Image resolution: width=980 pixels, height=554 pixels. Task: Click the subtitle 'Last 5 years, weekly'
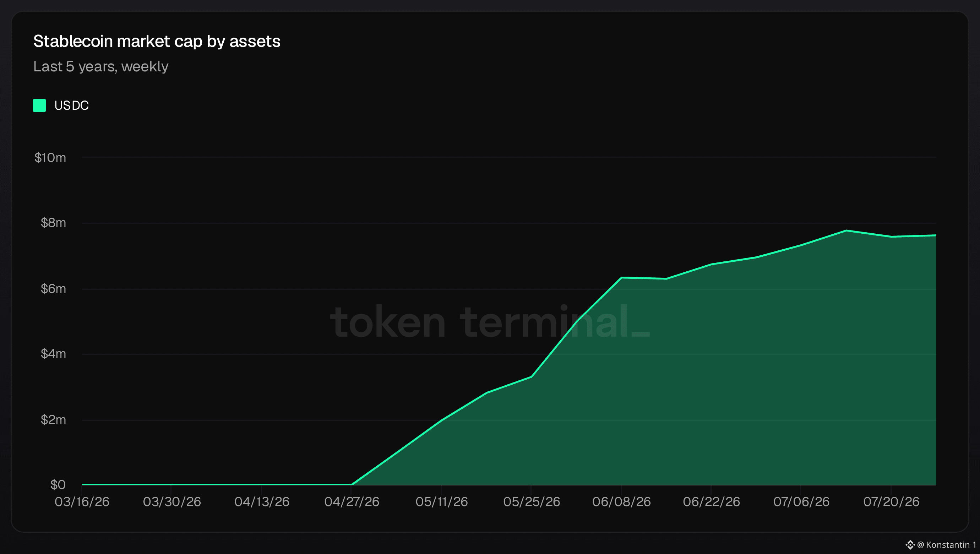101,67
